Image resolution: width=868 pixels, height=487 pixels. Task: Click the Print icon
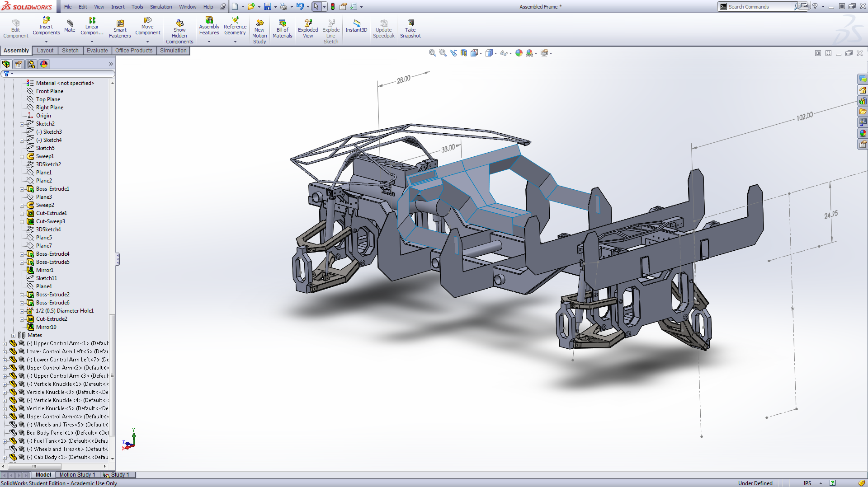(283, 6)
